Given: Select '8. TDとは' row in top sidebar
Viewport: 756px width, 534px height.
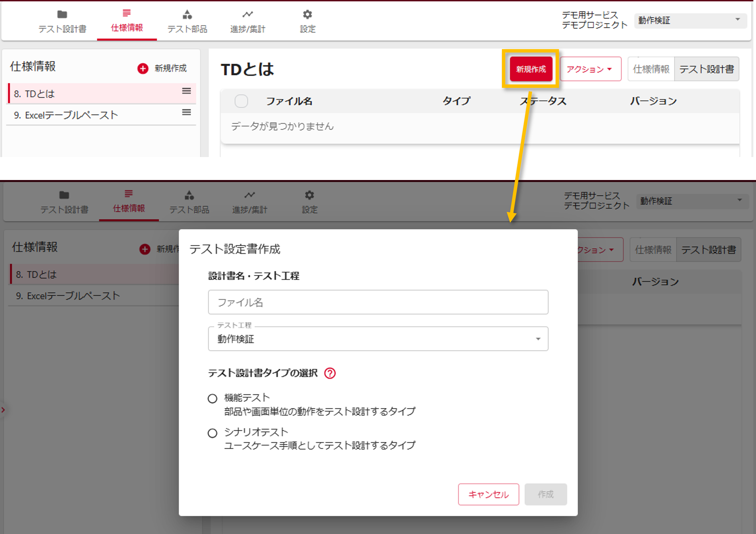Looking at the screenshot, I should [x=101, y=94].
